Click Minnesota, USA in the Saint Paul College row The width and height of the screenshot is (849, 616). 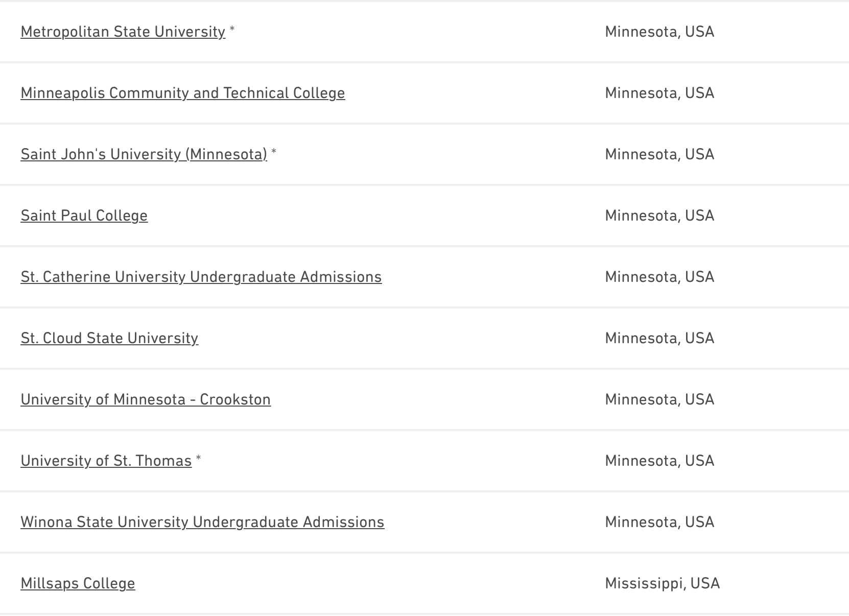(659, 216)
